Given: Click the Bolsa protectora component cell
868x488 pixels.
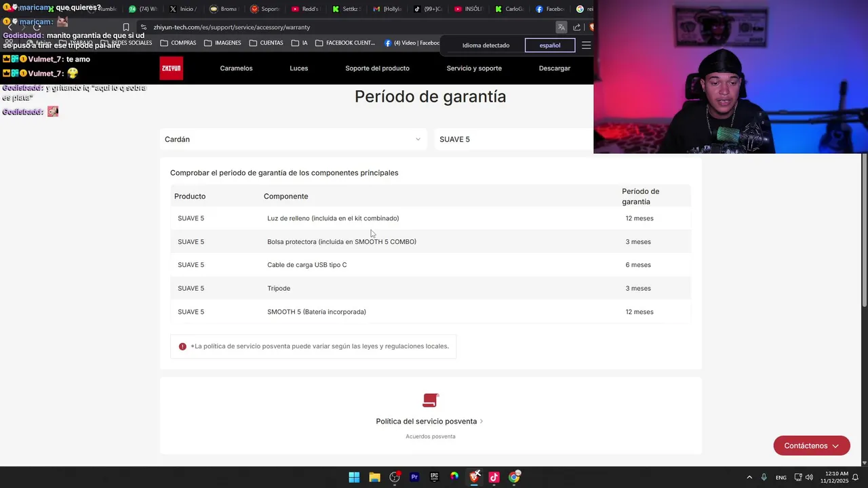Looking at the screenshot, I should pos(342,242).
